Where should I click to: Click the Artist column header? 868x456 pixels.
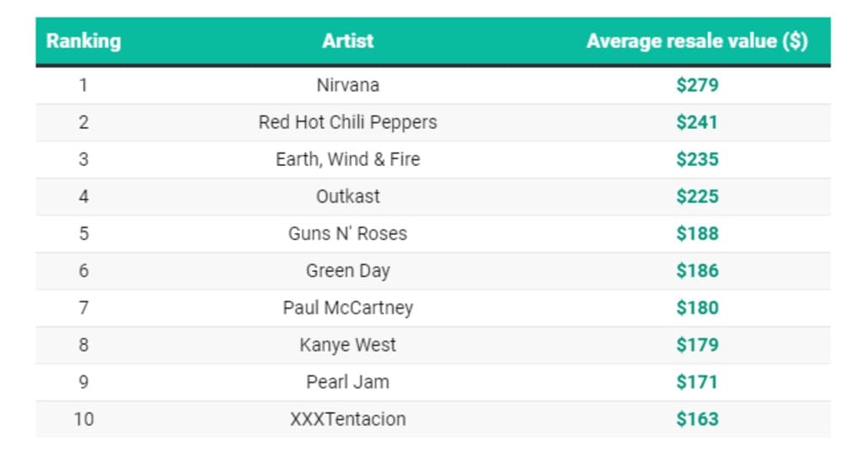pos(348,41)
